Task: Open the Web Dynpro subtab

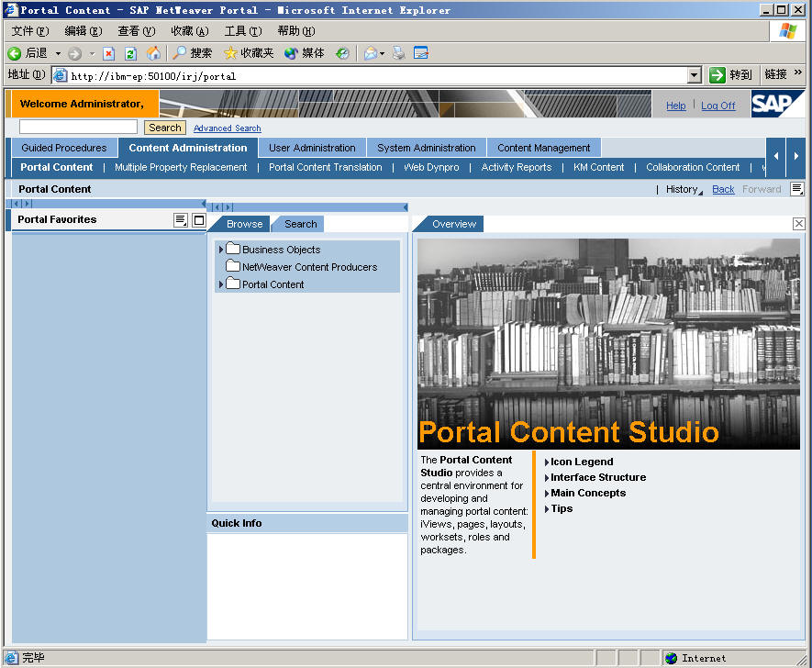Action: (x=431, y=167)
